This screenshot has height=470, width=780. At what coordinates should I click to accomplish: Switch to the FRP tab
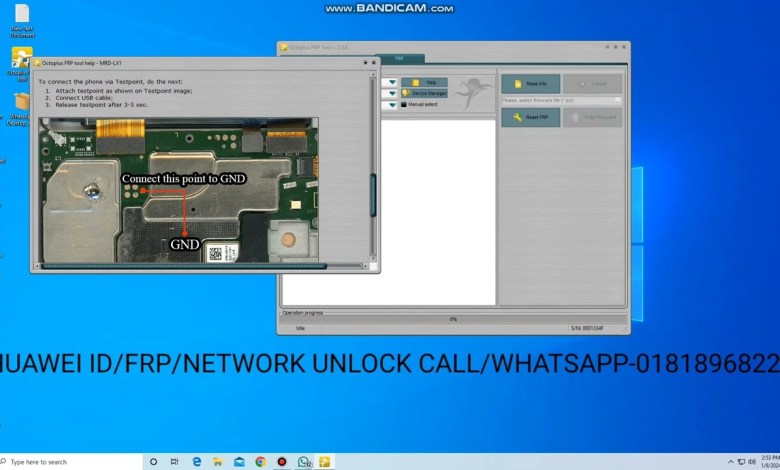[399, 59]
